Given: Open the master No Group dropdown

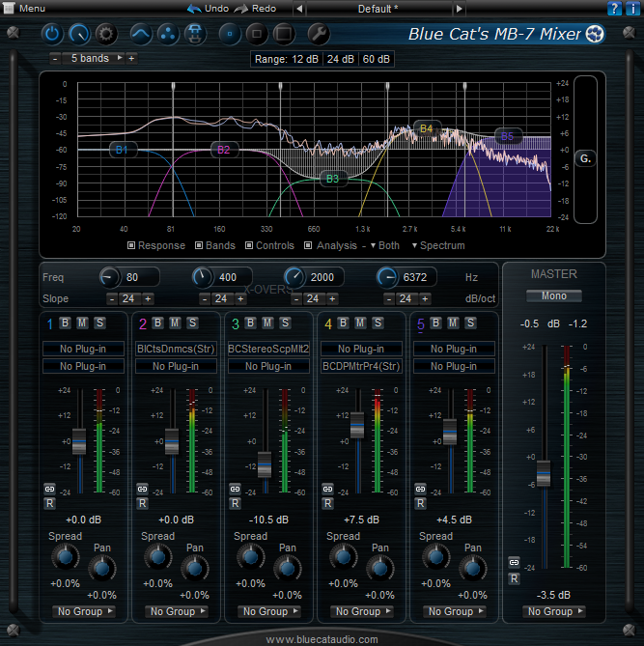Looking at the screenshot, I should pyautogui.click(x=554, y=611).
